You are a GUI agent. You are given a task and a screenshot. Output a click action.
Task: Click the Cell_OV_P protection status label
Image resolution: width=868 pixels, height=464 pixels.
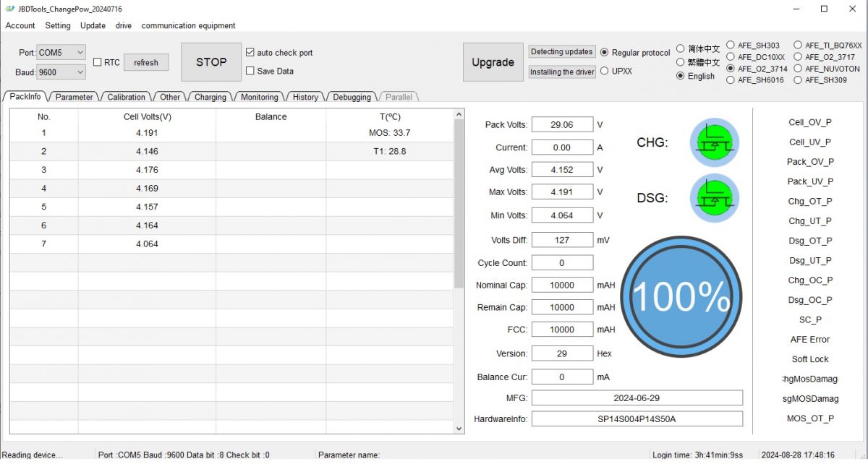pyautogui.click(x=810, y=122)
